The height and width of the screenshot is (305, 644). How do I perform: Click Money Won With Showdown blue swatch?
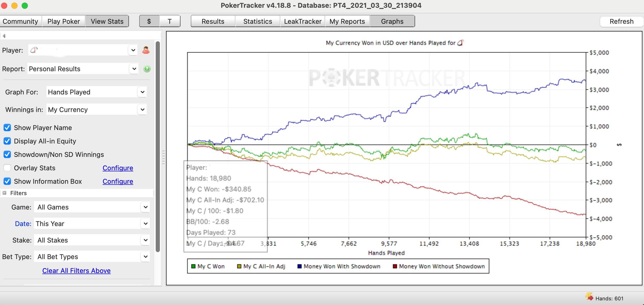(300, 266)
